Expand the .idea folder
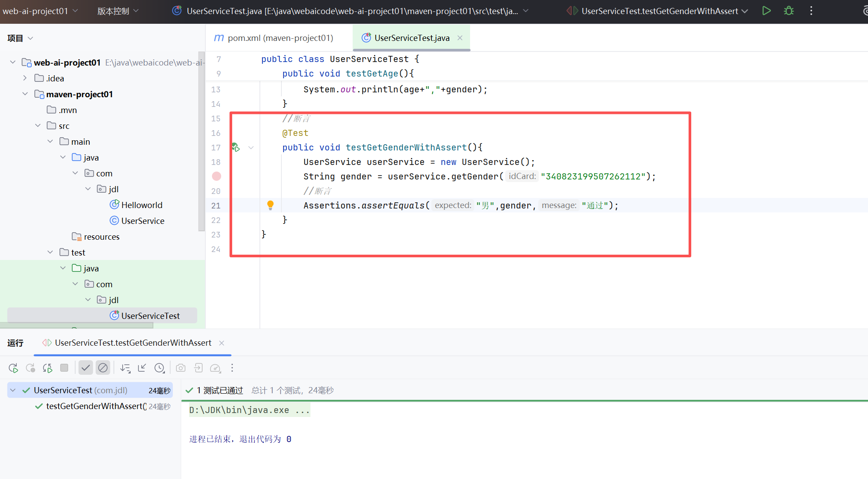The width and height of the screenshot is (868, 479). pyautogui.click(x=25, y=78)
